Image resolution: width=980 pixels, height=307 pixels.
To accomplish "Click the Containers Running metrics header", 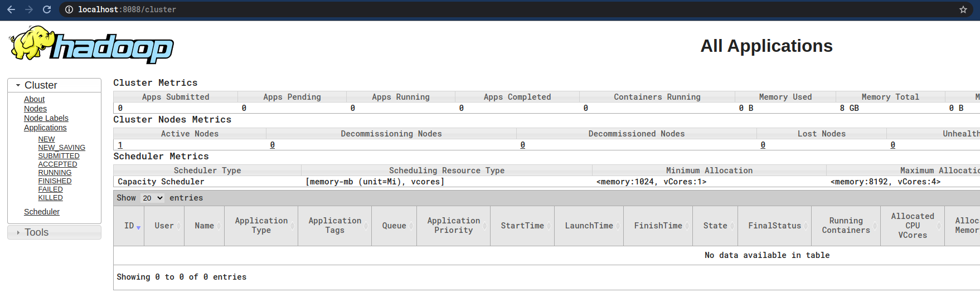I will tap(657, 97).
